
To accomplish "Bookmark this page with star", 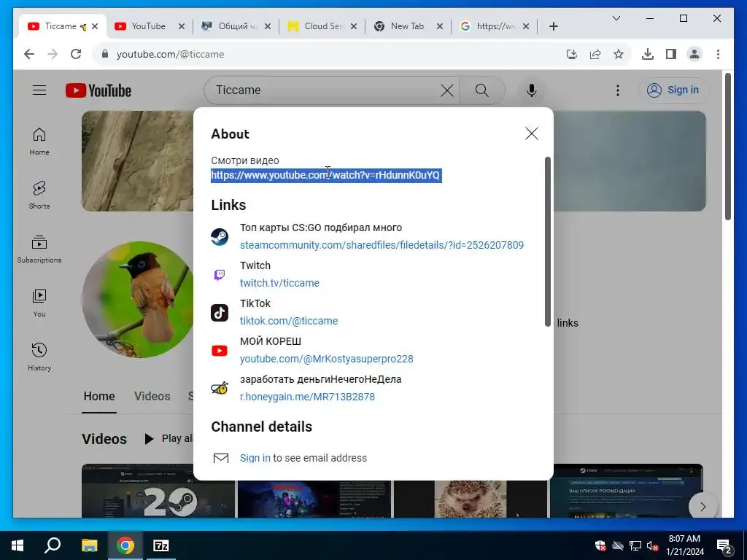I will click(619, 54).
